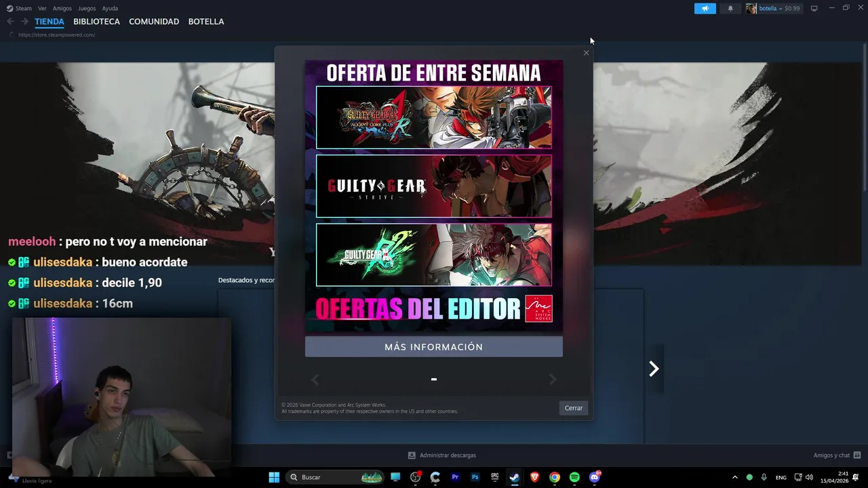The image size is (868, 488).
Task: Open Windows notification center bell
Action: click(856, 477)
